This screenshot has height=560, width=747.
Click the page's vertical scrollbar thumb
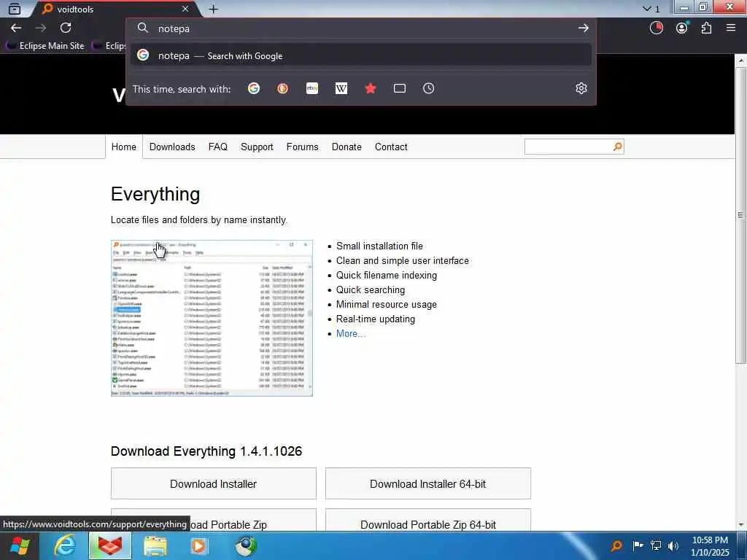[x=741, y=215]
